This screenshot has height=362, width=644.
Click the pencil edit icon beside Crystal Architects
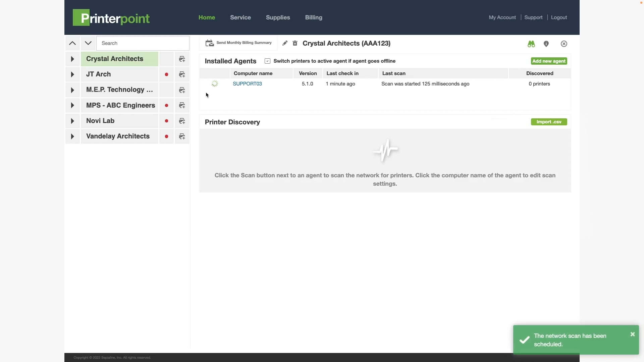(285, 43)
